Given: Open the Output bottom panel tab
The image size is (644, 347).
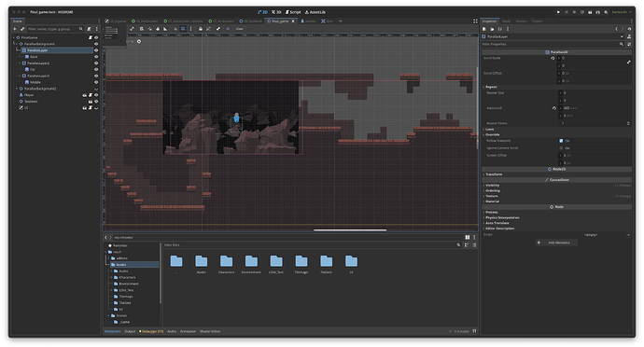Looking at the screenshot, I should (130, 331).
